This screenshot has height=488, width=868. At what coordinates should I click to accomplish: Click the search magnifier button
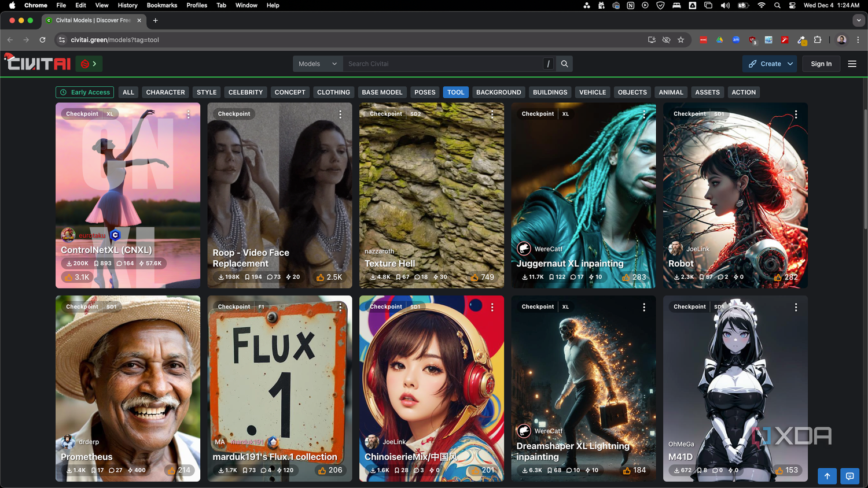pyautogui.click(x=564, y=64)
